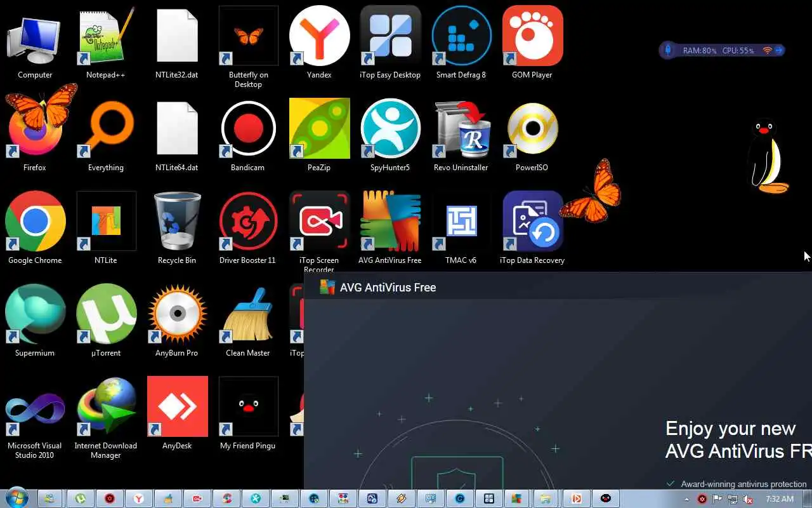Open iTop Screen Recorder shortcut
This screenshot has width=812, height=508.
319,232
